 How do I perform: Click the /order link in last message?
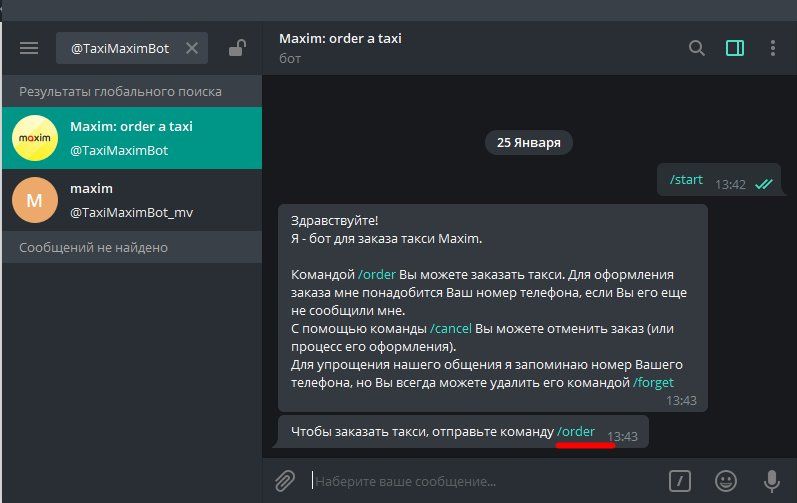(x=576, y=431)
